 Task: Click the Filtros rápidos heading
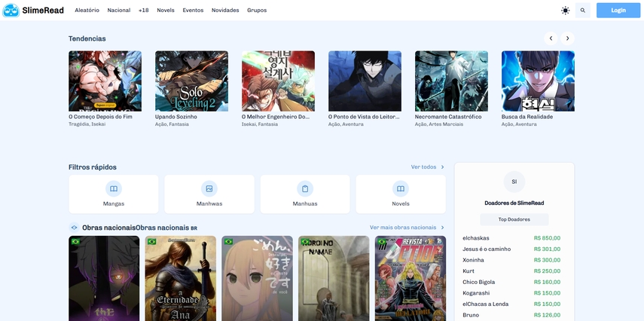point(93,167)
